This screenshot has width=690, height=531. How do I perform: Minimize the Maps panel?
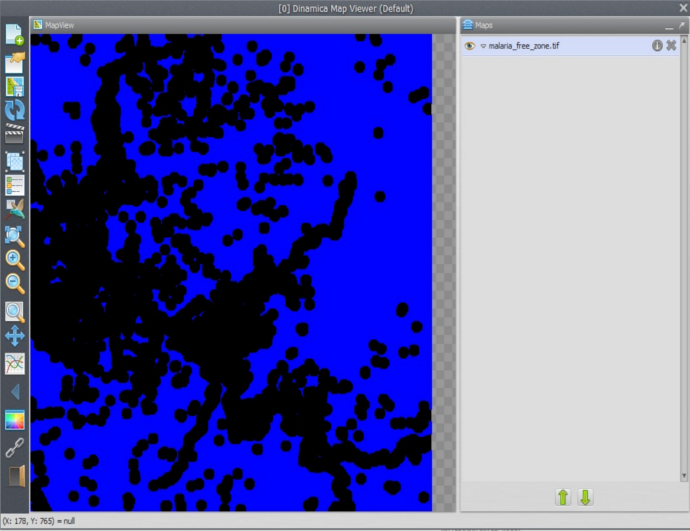click(x=669, y=24)
